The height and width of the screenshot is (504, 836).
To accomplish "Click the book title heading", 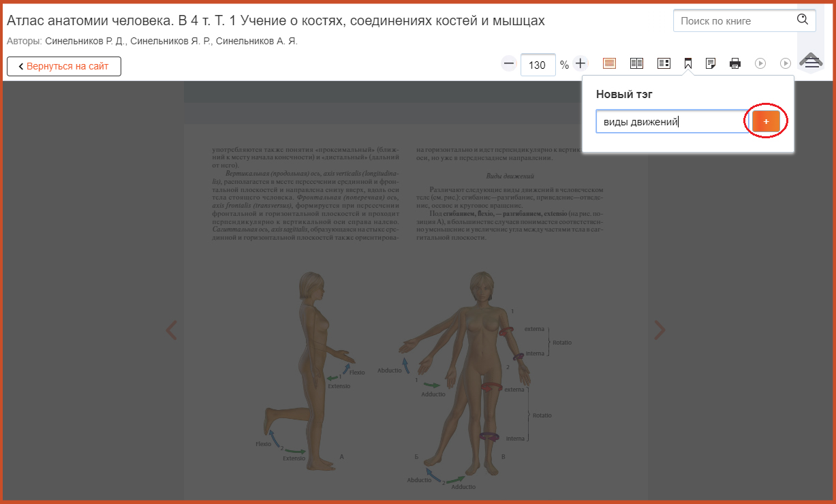I will (276, 21).
